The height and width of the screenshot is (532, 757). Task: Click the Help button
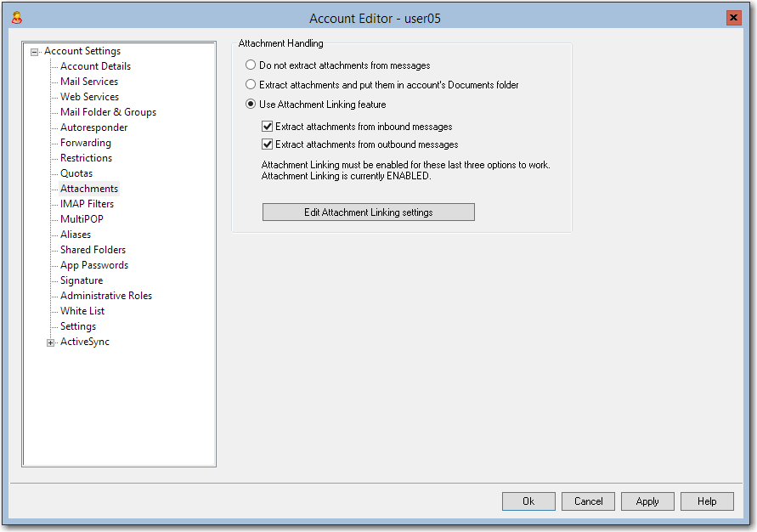coord(707,501)
